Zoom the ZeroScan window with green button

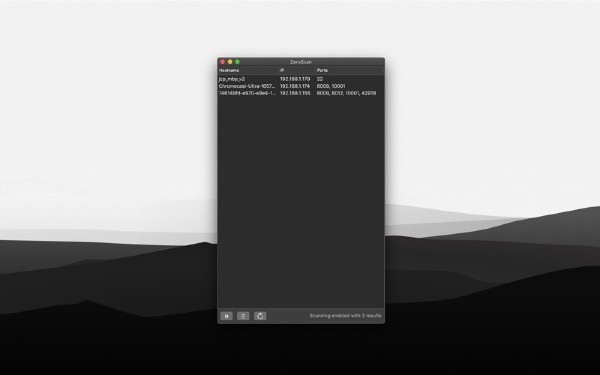(237, 62)
